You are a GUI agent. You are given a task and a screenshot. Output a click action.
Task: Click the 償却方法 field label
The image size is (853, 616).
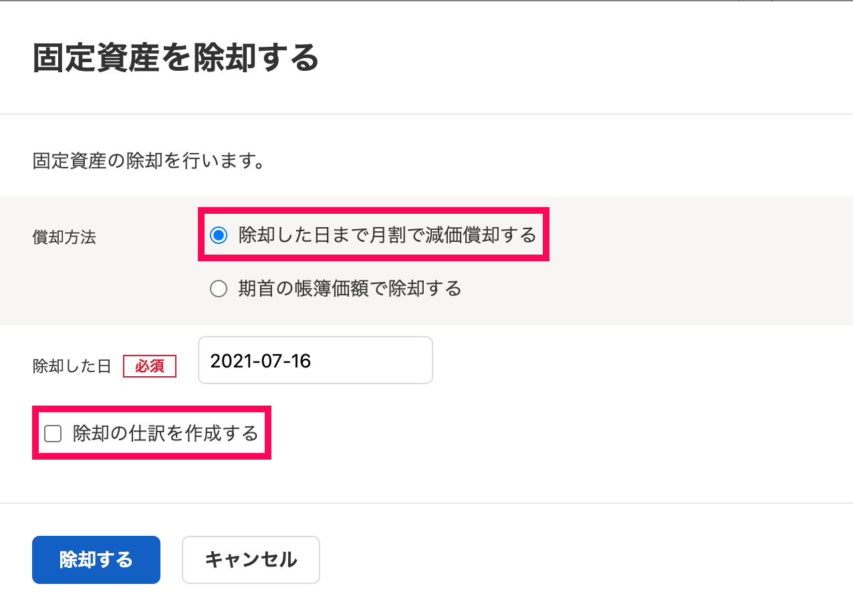click(x=64, y=237)
